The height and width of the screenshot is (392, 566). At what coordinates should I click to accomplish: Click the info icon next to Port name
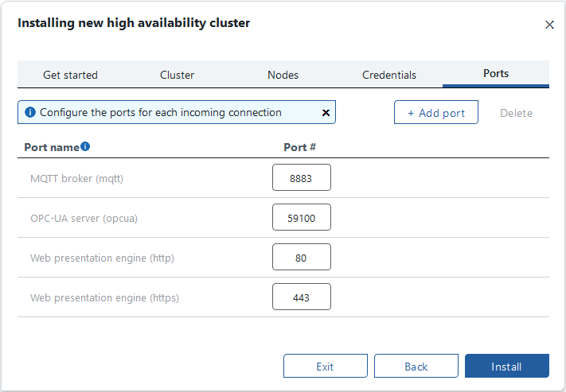click(85, 146)
